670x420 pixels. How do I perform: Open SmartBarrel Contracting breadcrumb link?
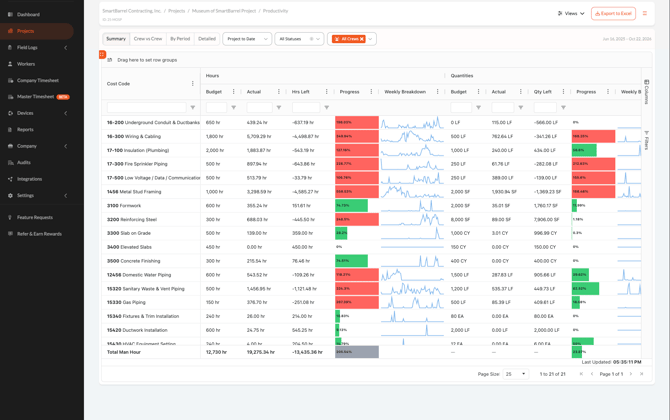point(132,11)
